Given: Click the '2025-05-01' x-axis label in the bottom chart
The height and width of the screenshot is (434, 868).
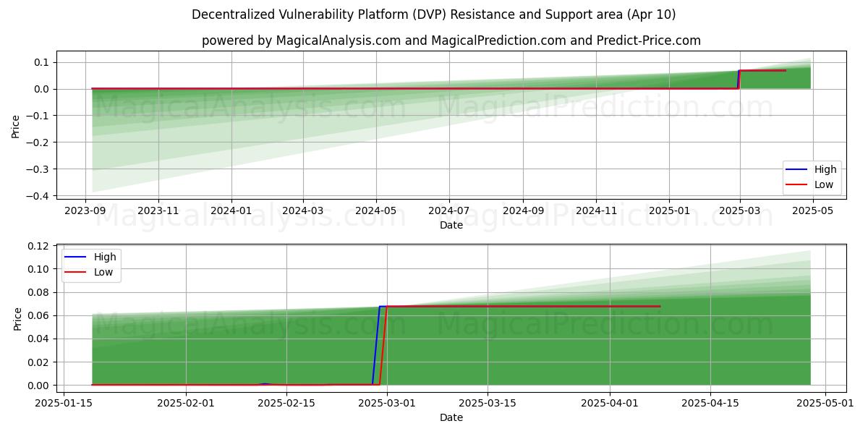Looking at the screenshot, I should pyautogui.click(x=825, y=404).
